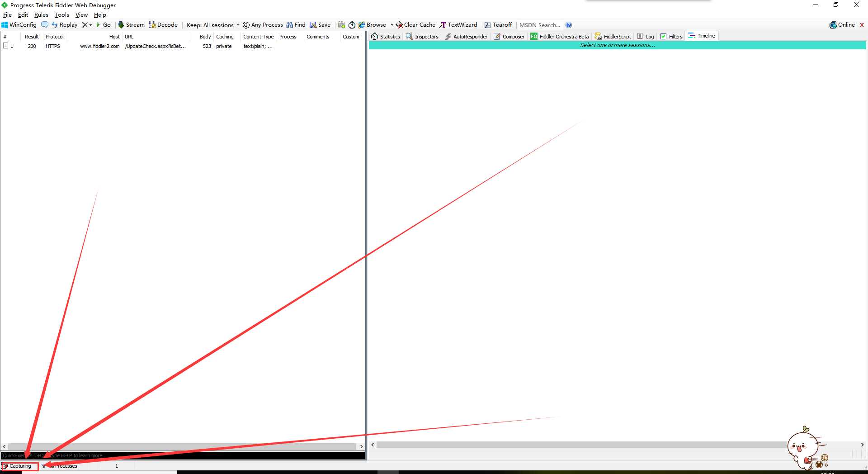Sort sessions by Body column header
The height and width of the screenshot is (474, 868).
(202, 37)
